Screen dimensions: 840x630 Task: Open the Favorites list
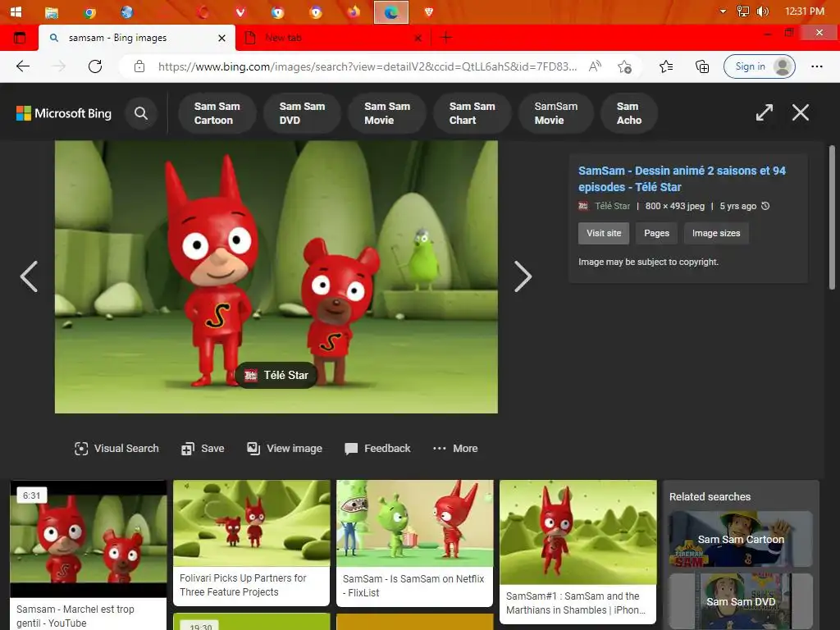click(666, 66)
